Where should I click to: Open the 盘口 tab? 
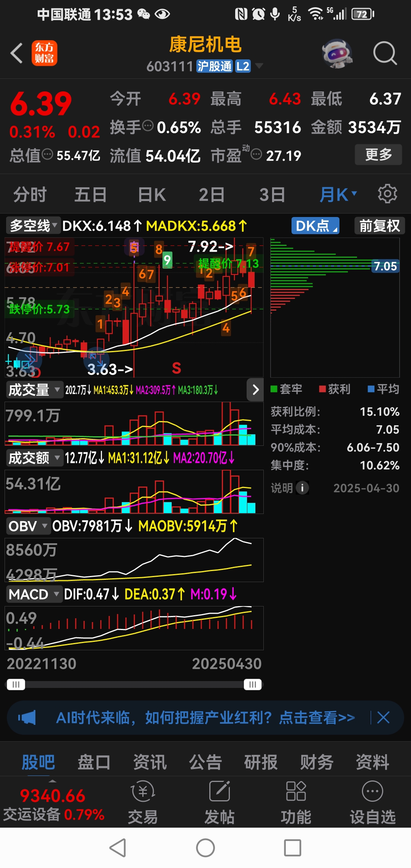coord(94,762)
